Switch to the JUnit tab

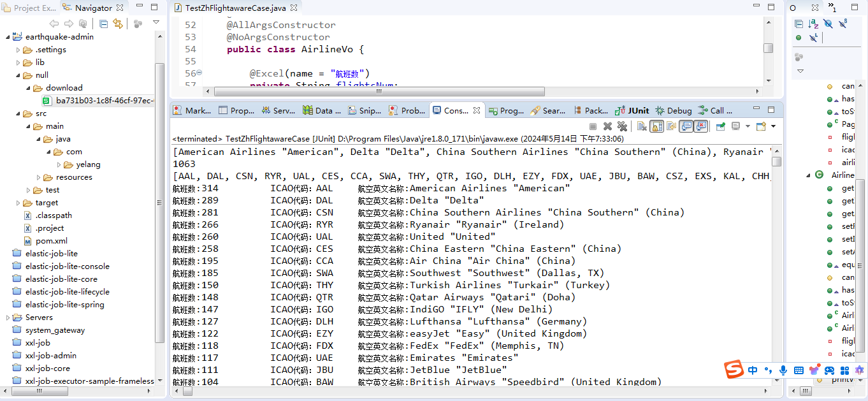tap(632, 110)
